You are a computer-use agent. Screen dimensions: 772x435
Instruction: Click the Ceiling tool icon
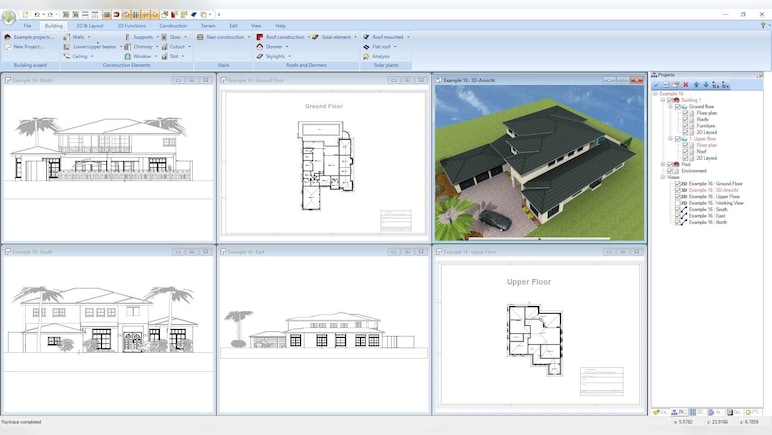[x=67, y=56]
